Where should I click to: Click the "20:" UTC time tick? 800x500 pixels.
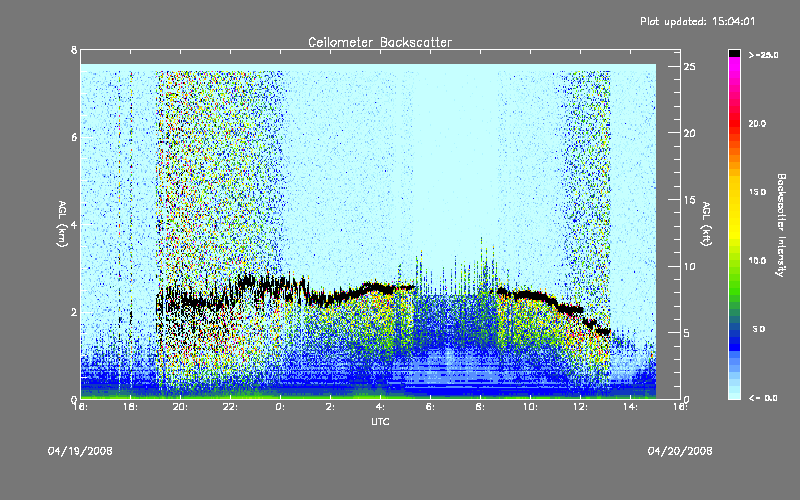coord(180,407)
